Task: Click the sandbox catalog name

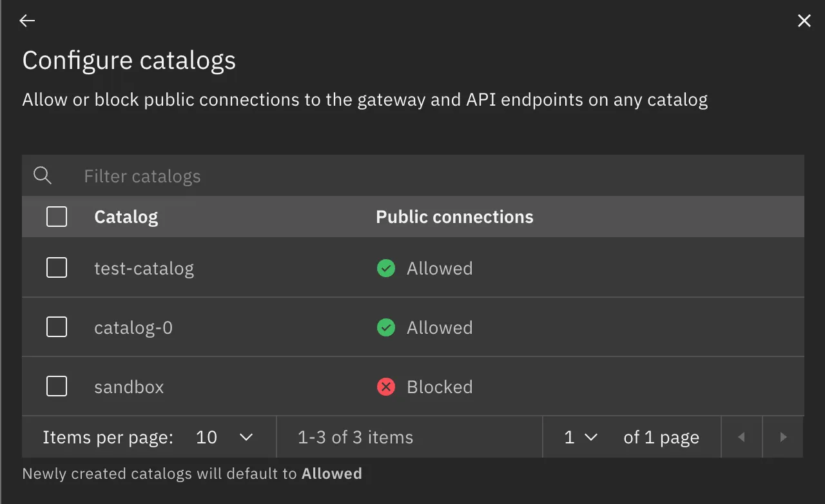Action: pos(129,387)
